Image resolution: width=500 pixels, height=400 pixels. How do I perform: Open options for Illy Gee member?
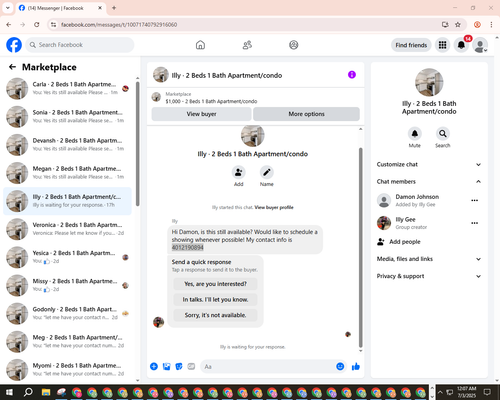pyautogui.click(x=475, y=223)
